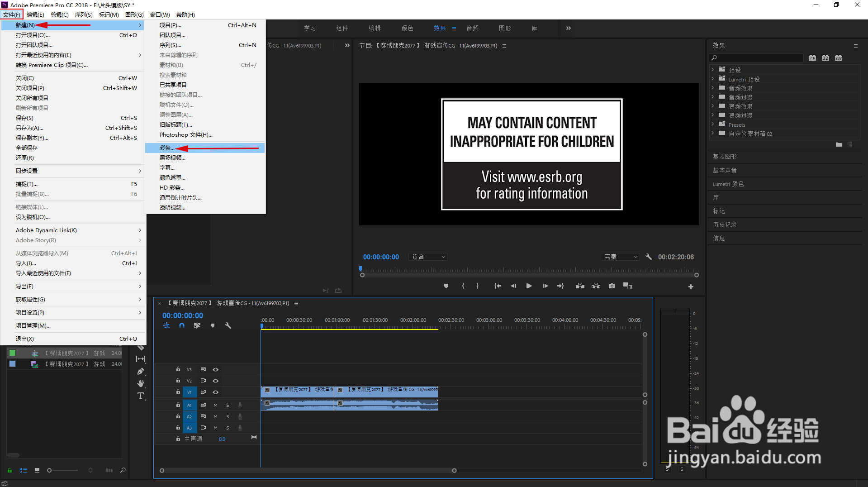Open Program monitor settings wrench icon
The height and width of the screenshot is (487, 868).
tap(649, 257)
